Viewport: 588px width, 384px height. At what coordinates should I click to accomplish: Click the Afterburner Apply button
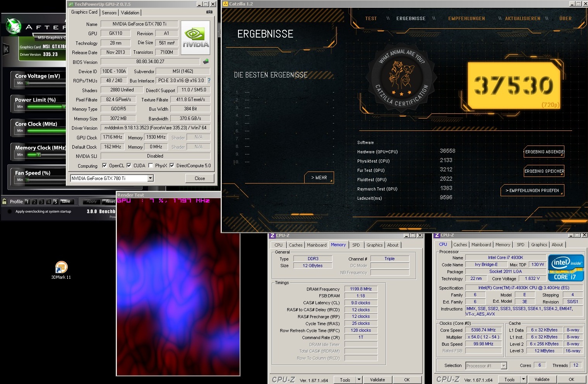(92, 201)
